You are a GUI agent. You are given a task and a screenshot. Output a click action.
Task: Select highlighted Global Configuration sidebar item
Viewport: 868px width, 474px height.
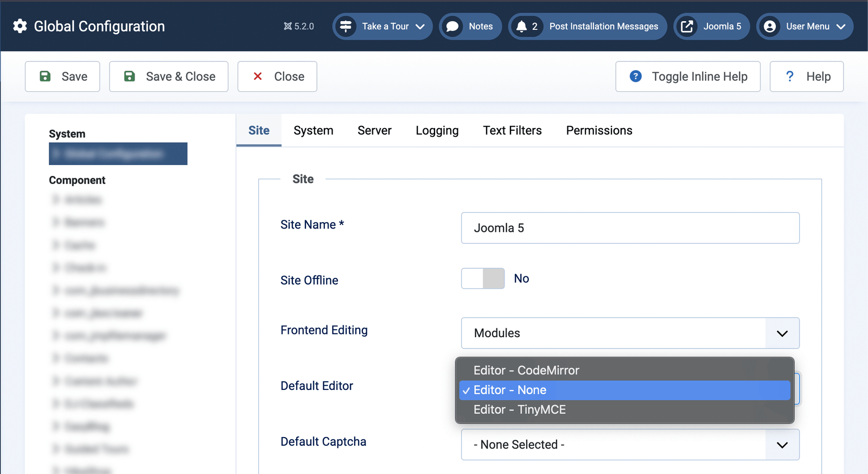(118, 154)
